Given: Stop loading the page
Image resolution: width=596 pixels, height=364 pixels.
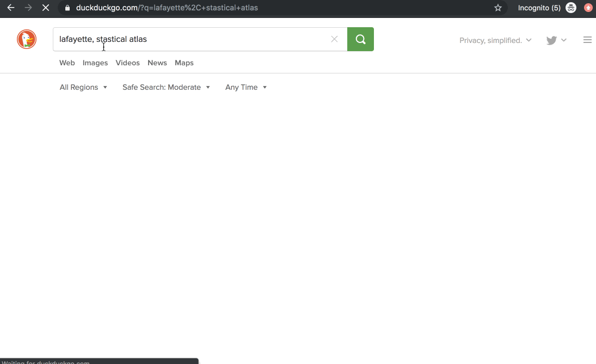Looking at the screenshot, I should tap(46, 8).
